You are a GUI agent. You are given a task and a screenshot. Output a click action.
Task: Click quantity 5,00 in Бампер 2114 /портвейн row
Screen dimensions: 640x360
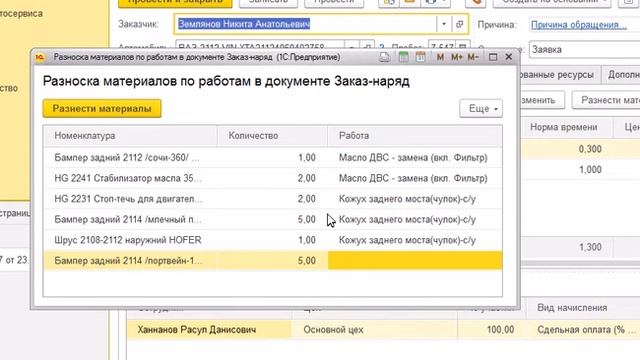tap(307, 260)
